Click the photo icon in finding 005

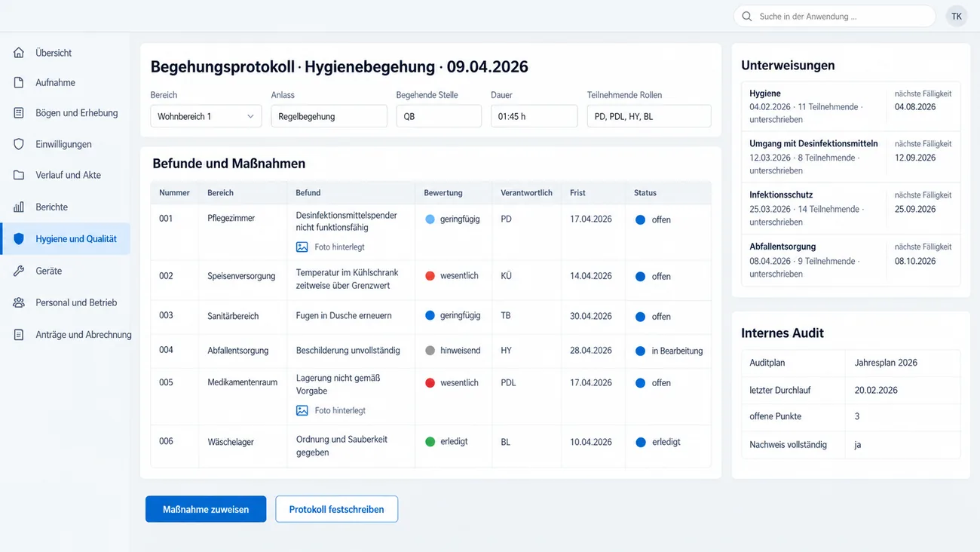(302, 410)
